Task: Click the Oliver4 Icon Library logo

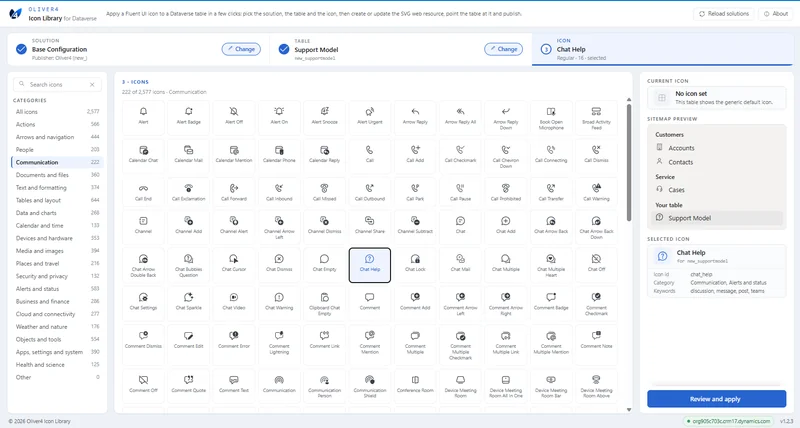Action: pyautogui.click(x=16, y=14)
